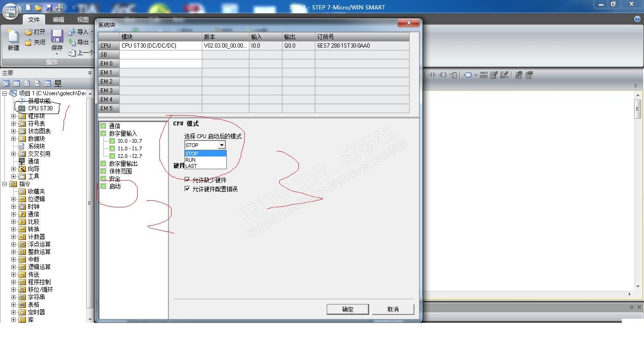This screenshot has width=644, height=362.
Task: Expand the 状态图表 tree node
Action: [x=13, y=131]
